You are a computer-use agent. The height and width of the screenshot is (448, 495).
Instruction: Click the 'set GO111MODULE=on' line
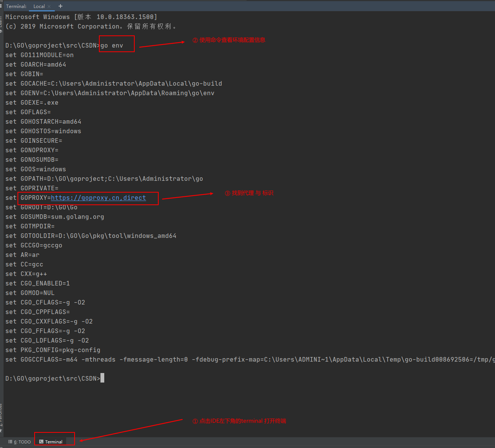pos(40,55)
